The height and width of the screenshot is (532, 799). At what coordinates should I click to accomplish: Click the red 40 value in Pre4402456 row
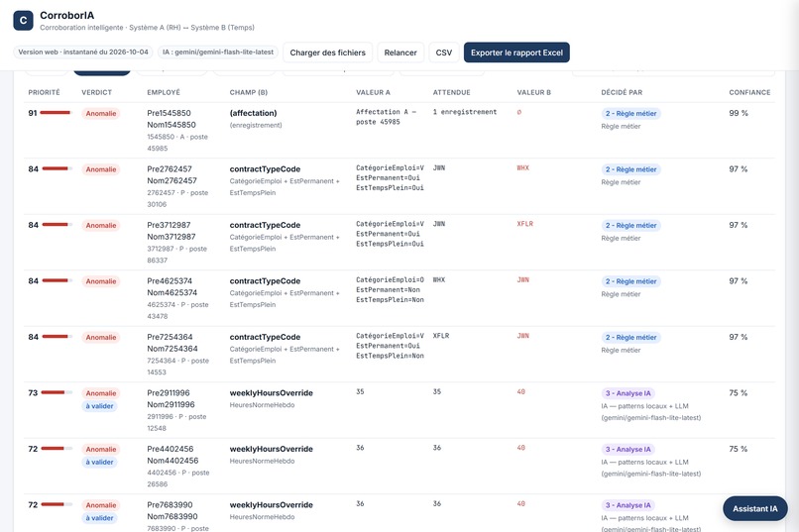pyautogui.click(x=520, y=448)
